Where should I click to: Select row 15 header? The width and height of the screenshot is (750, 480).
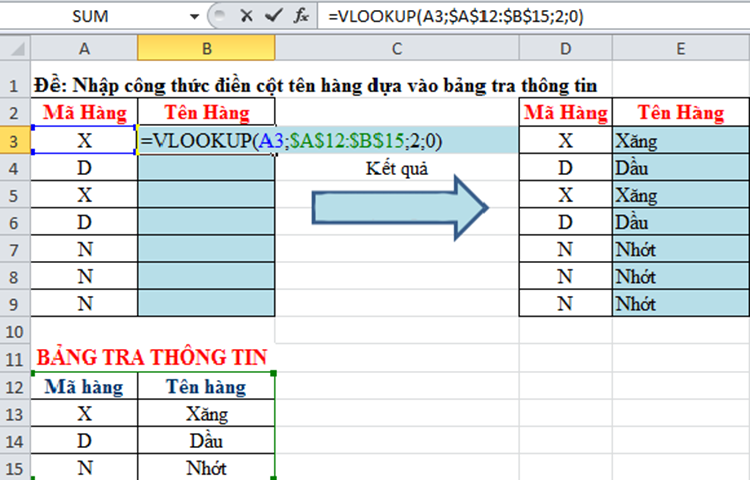pyautogui.click(x=14, y=468)
